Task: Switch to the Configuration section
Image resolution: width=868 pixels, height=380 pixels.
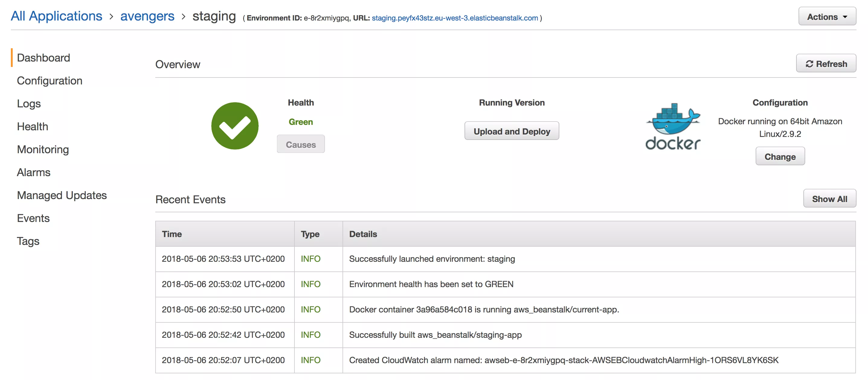Action: pos(49,81)
